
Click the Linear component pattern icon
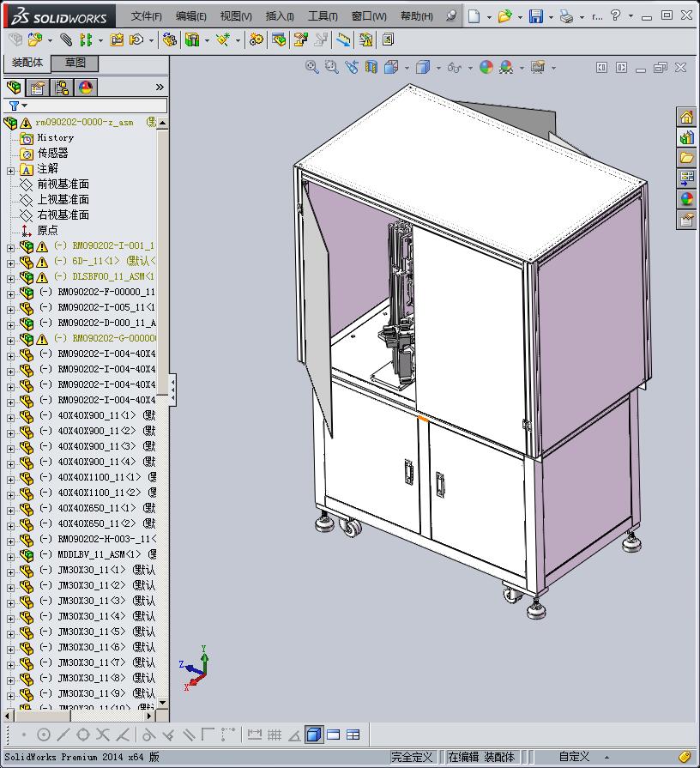point(86,39)
